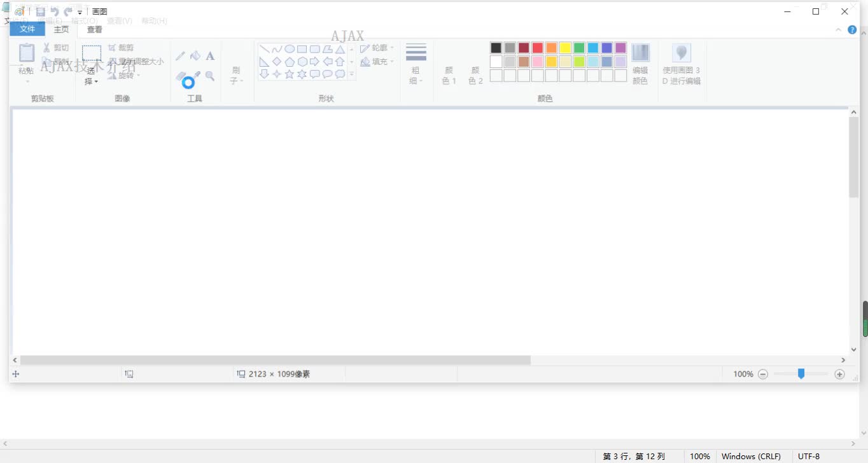
Task: Select the Fill with color bucket tool
Action: pos(195,56)
